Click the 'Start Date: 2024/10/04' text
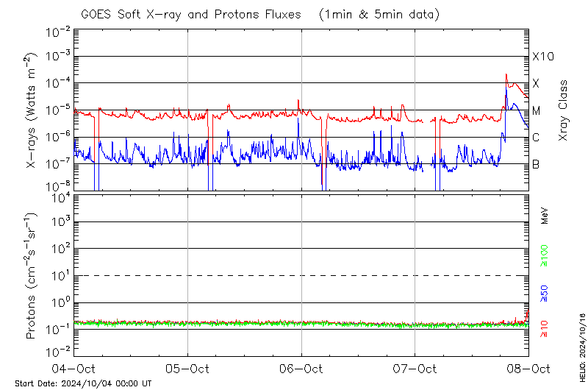The width and height of the screenshot is (588, 390). click(x=83, y=383)
